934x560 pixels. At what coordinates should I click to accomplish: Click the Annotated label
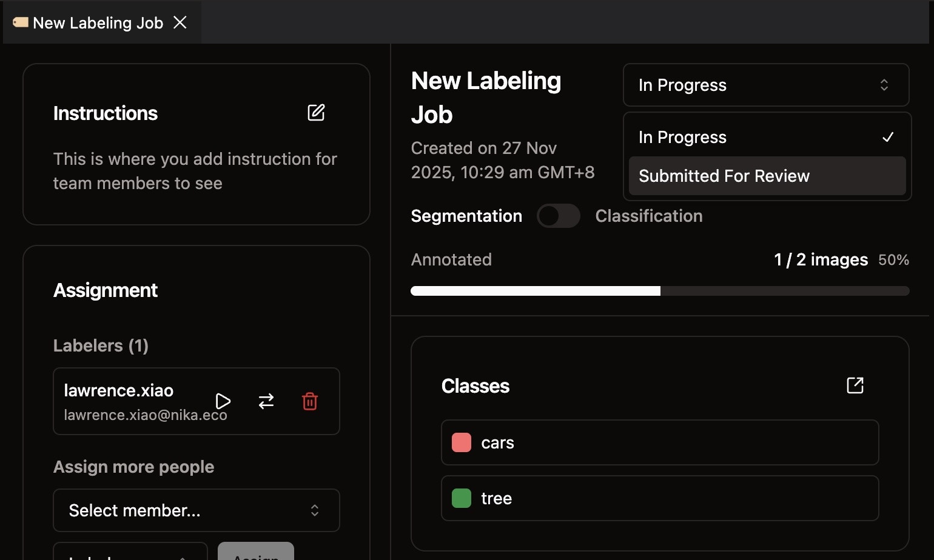point(451,259)
